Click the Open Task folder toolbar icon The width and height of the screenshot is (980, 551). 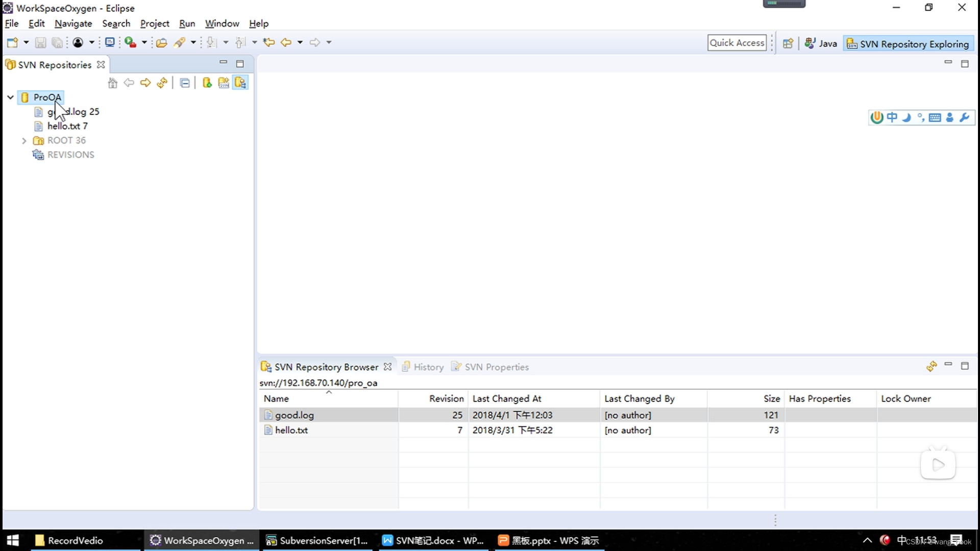[x=162, y=42]
